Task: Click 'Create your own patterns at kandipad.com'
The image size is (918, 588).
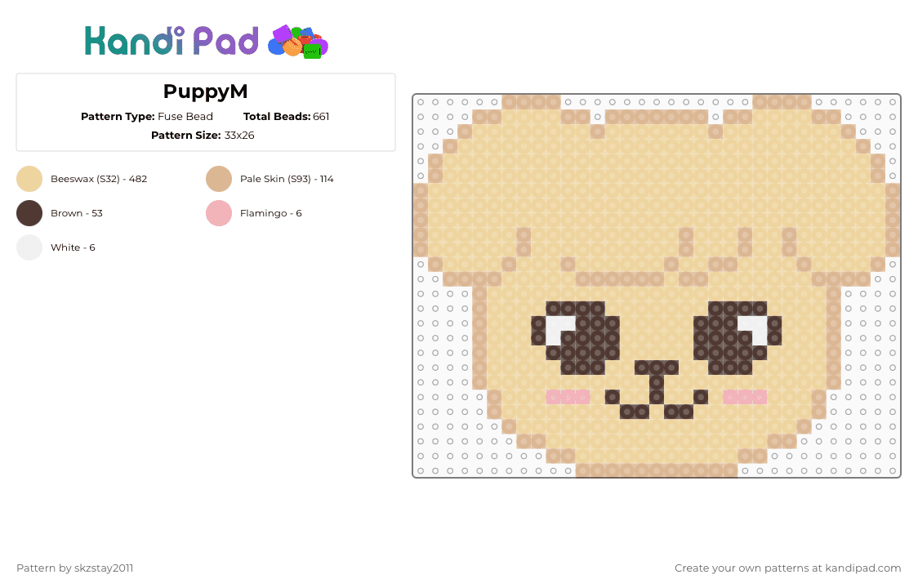Action: coord(787,568)
